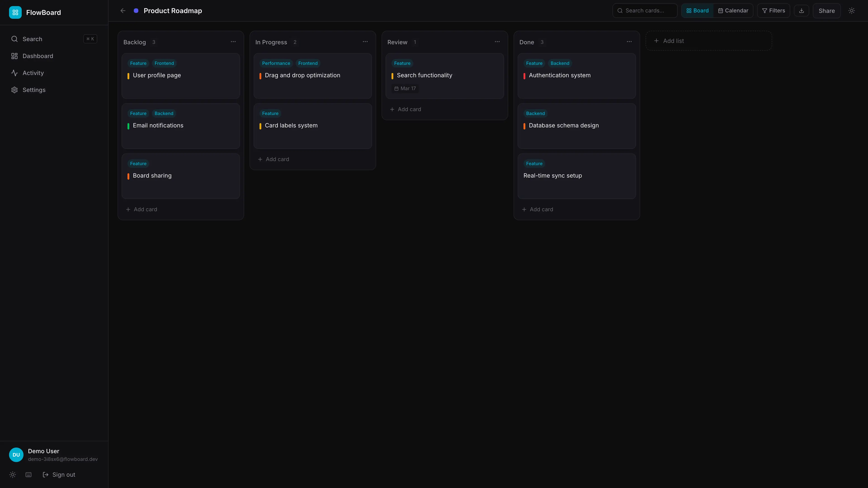Open the In Progress list menu

pyautogui.click(x=365, y=41)
